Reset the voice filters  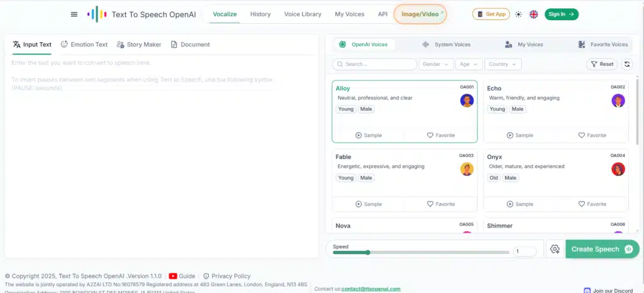(x=602, y=64)
